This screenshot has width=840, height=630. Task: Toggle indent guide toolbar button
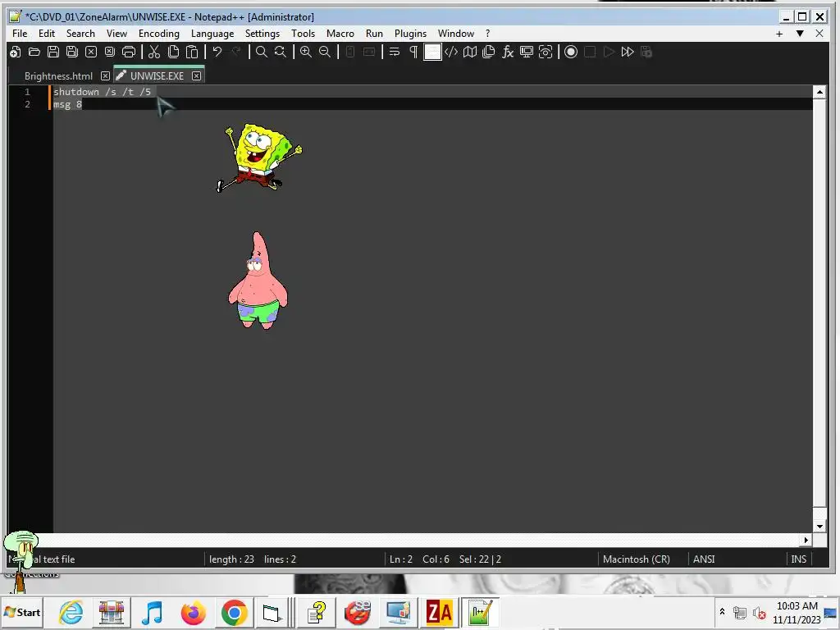(x=432, y=52)
